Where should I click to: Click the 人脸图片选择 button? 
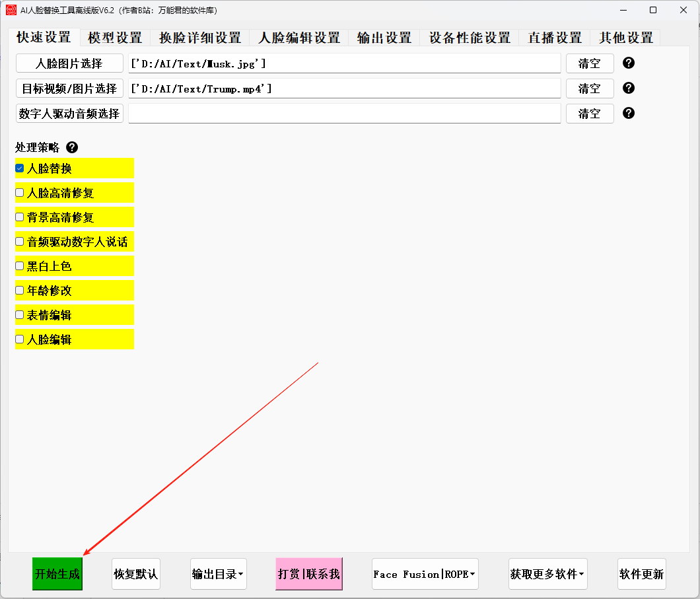pos(69,63)
